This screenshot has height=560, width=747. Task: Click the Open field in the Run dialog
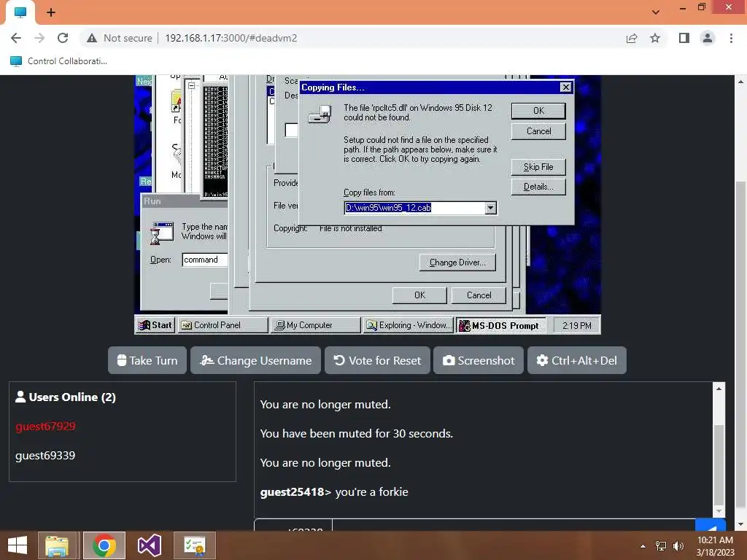click(x=205, y=260)
